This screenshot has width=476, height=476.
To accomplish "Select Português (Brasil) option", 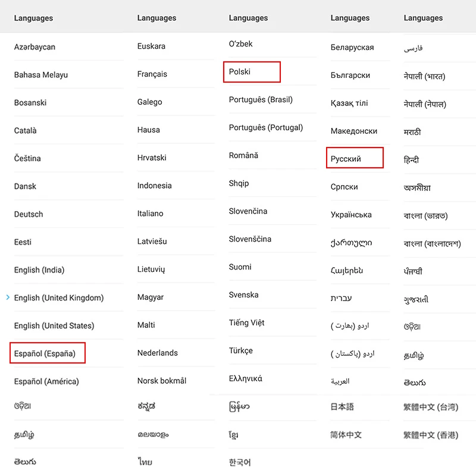I will point(261,99).
